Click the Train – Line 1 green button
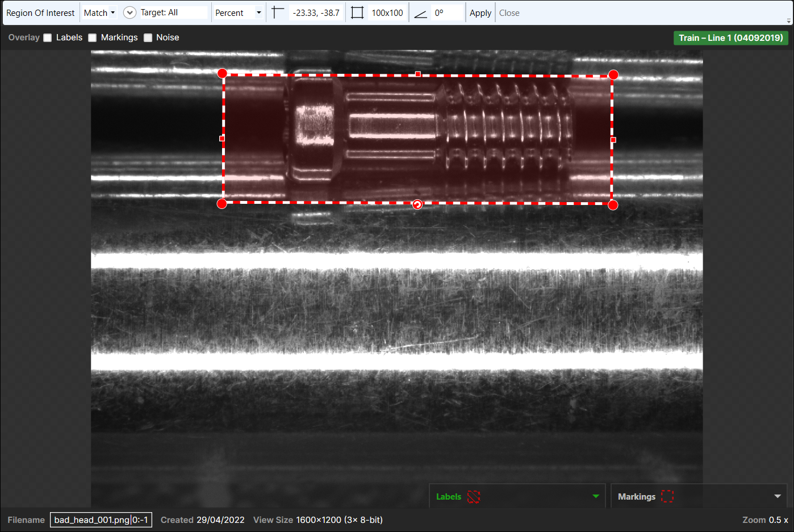The image size is (794, 532). coord(730,38)
